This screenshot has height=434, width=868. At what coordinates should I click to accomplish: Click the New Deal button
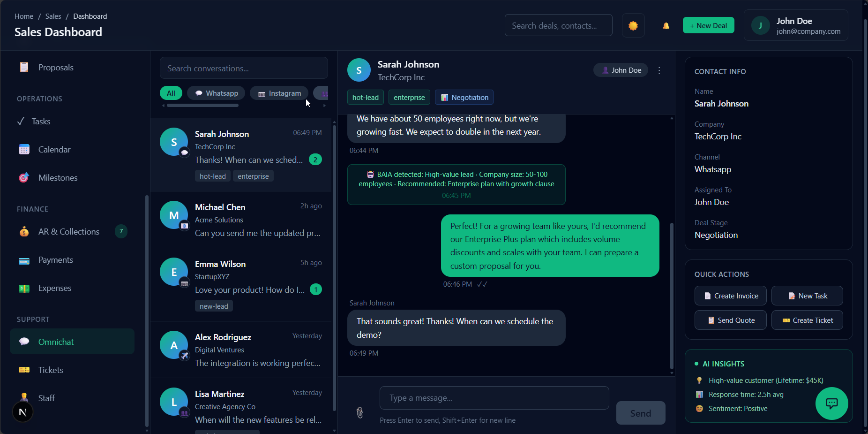[x=709, y=25]
